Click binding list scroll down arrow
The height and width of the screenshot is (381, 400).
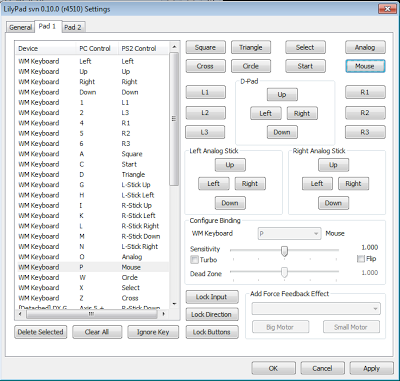click(x=174, y=304)
